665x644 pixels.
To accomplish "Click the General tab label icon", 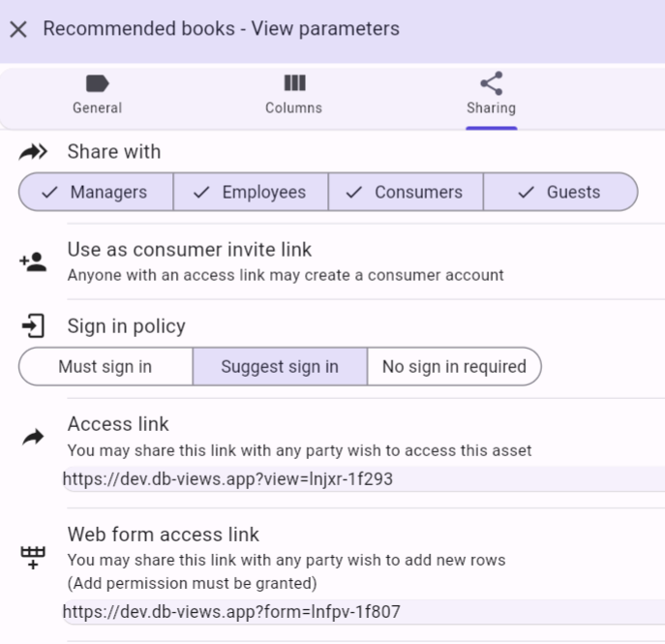I will (x=97, y=83).
